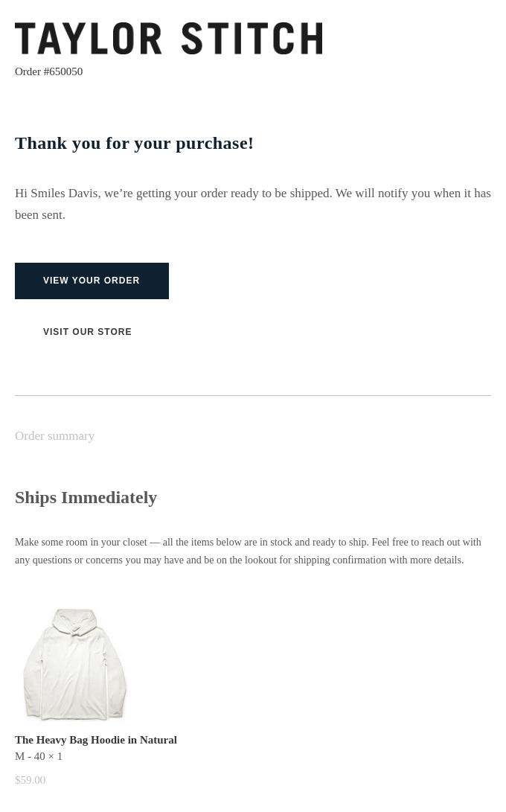The height and width of the screenshot is (812, 506).
Task: Click the $59.00 price text
Action: [30, 780]
